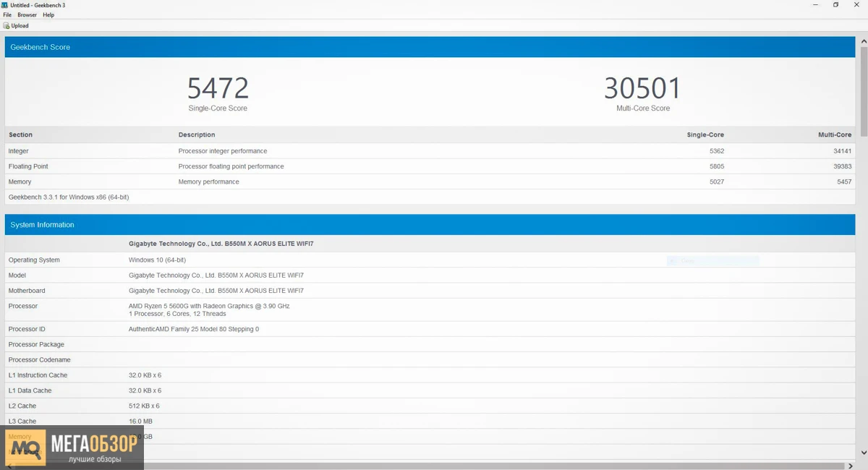868x470 pixels.
Task: Select Memory single-core value 5027
Action: (717, 181)
